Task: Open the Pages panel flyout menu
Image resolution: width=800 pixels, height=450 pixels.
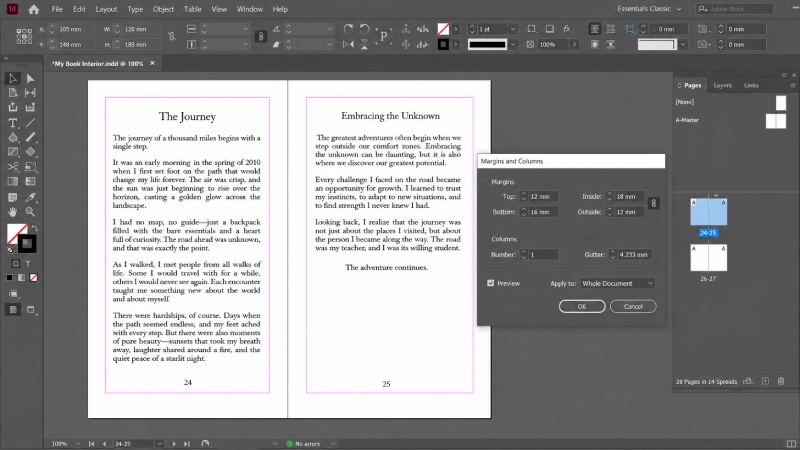Action: tap(792, 85)
